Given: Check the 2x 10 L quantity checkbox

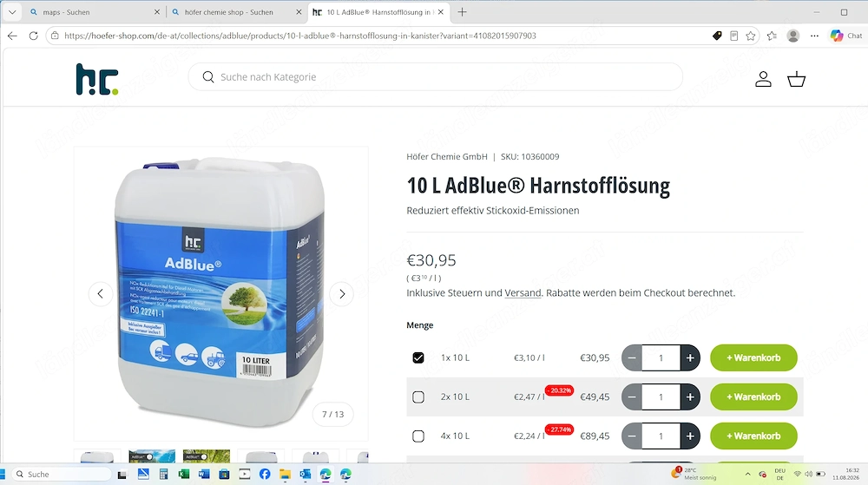Looking at the screenshot, I should tap(418, 397).
